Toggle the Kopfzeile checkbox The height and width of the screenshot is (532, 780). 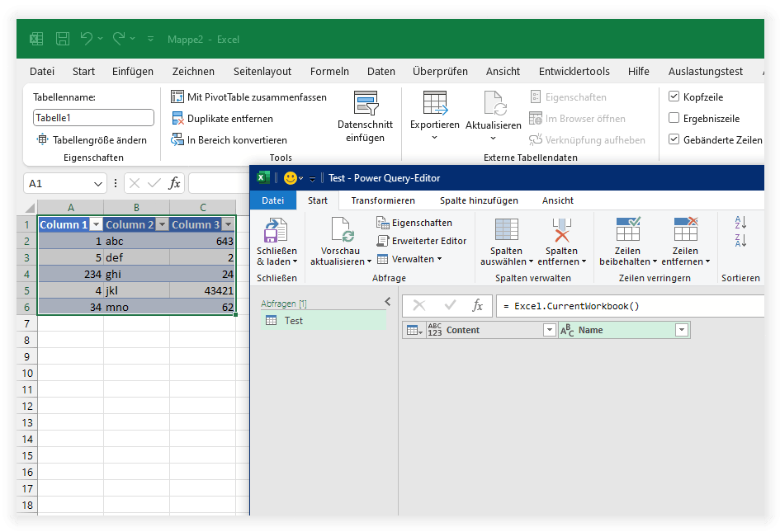point(674,96)
